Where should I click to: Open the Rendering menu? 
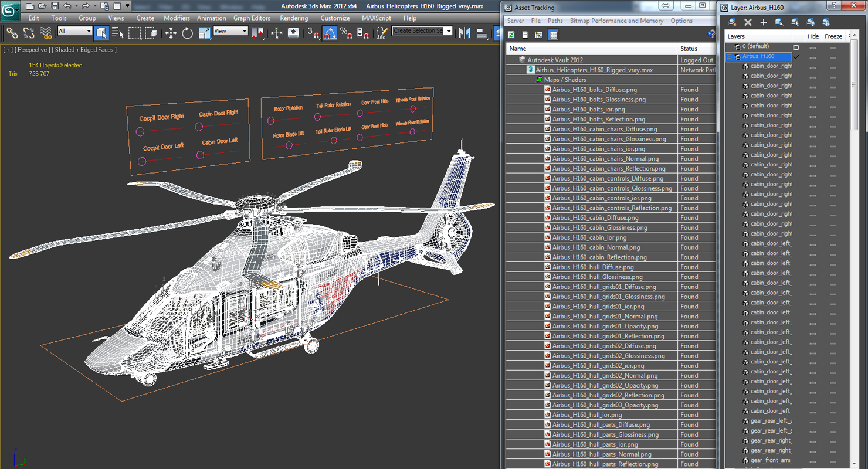pos(294,18)
